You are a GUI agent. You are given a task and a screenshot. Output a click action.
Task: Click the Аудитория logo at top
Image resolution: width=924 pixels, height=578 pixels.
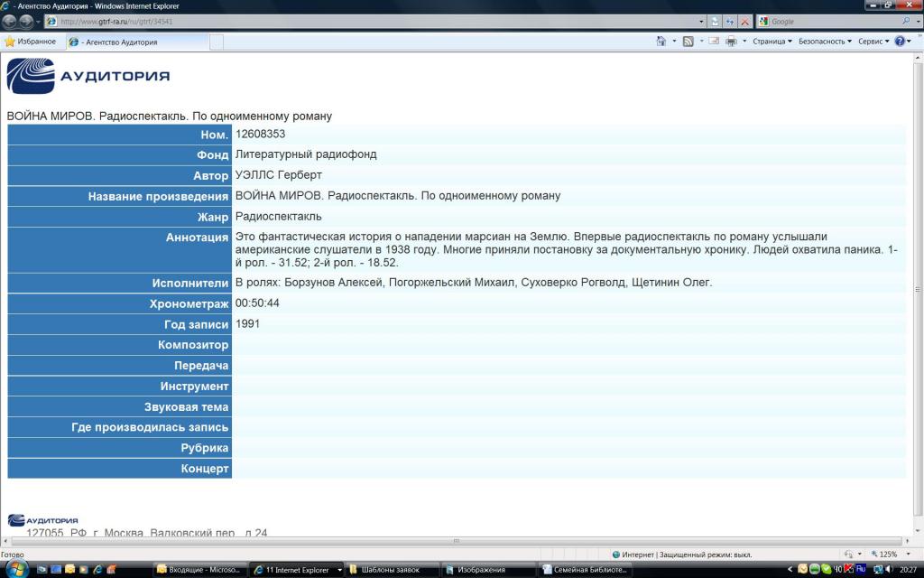coord(88,76)
